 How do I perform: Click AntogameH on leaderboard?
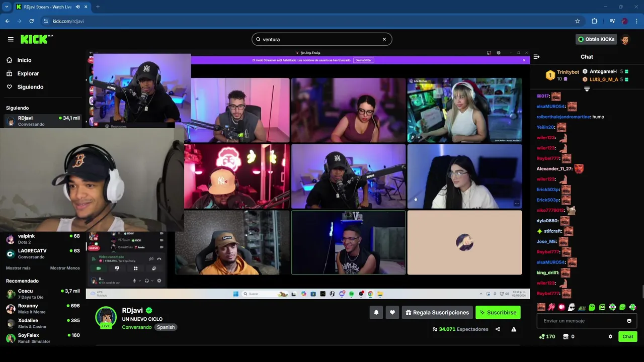[603, 71]
